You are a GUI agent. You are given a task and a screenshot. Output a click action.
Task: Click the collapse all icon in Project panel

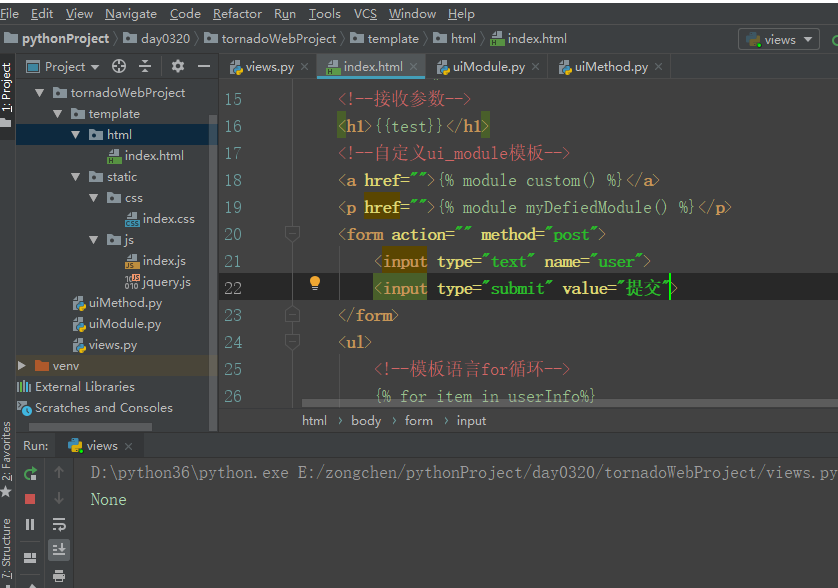(x=145, y=66)
